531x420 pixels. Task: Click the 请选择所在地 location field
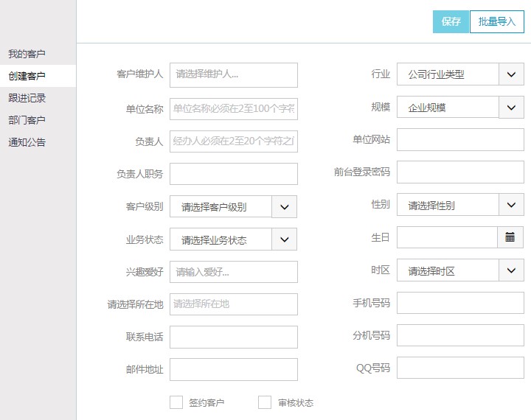click(x=234, y=304)
